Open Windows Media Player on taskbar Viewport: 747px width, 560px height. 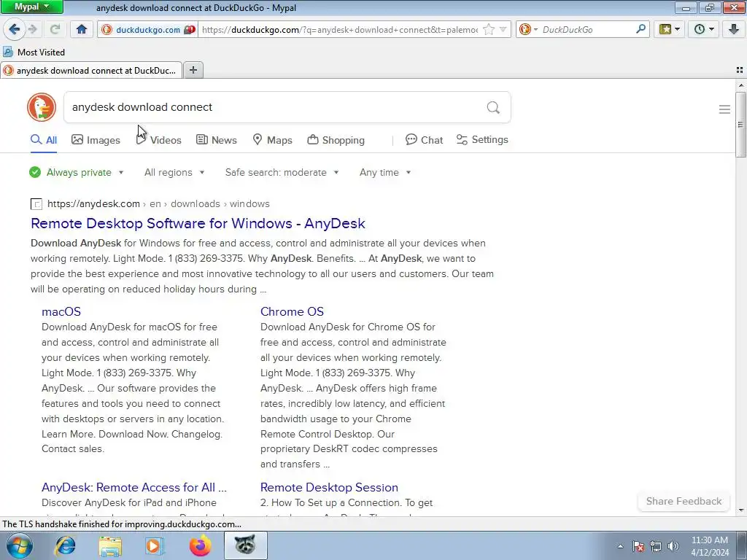155,545
